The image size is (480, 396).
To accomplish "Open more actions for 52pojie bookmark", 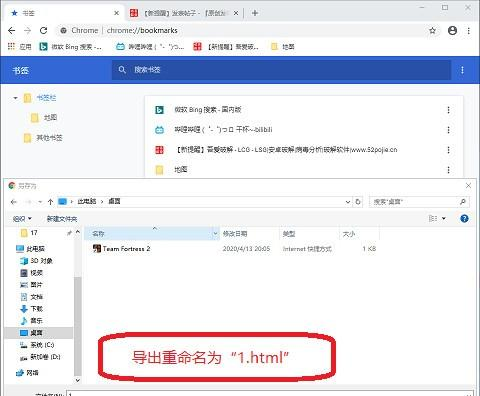I will (x=448, y=150).
